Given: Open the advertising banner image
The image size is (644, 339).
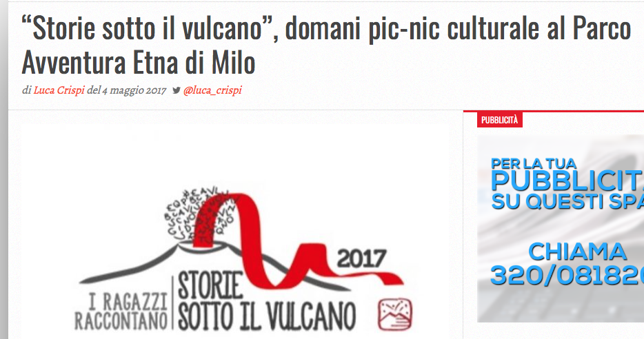Looking at the screenshot, I should (x=561, y=228).
